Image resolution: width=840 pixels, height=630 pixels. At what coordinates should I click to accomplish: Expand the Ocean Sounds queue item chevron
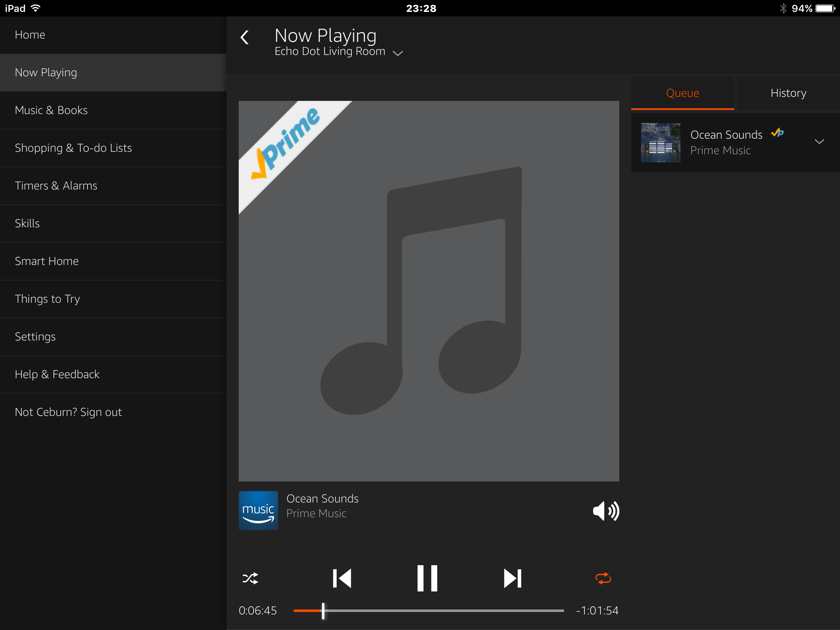click(819, 142)
